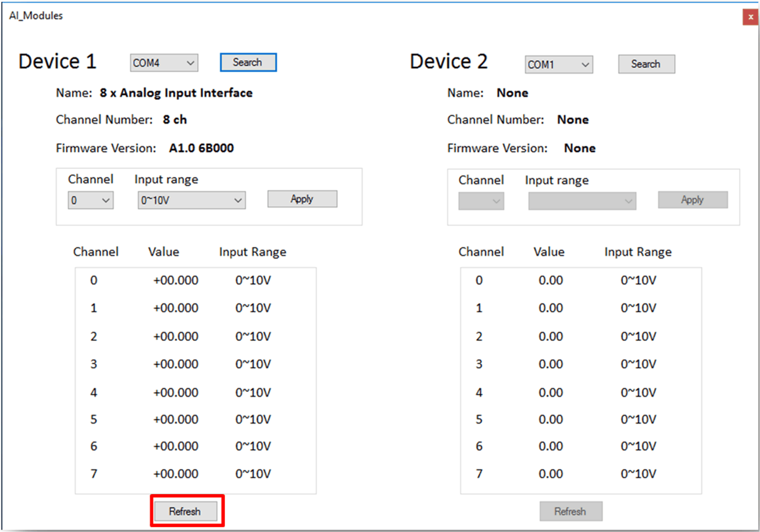
Task: Click the Device 1 Search button
Action: click(248, 62)
